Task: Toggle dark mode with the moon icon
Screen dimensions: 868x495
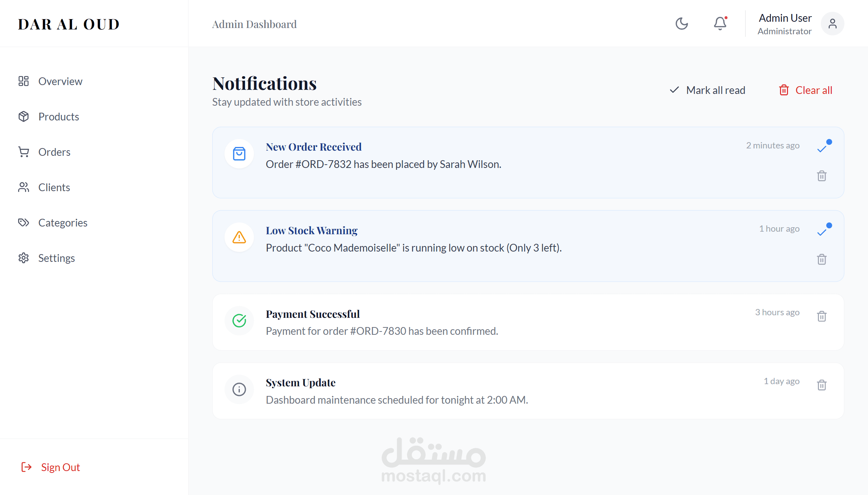Action: tap(682, 24)
